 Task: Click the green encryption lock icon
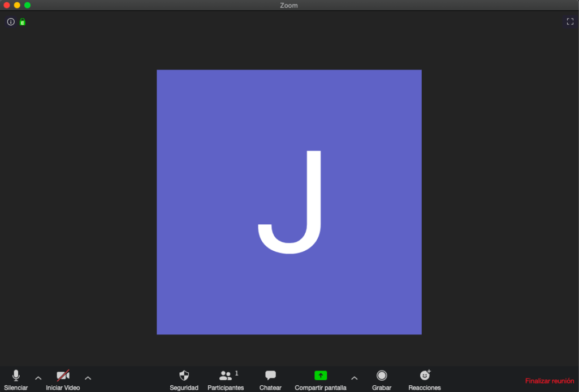23,22
